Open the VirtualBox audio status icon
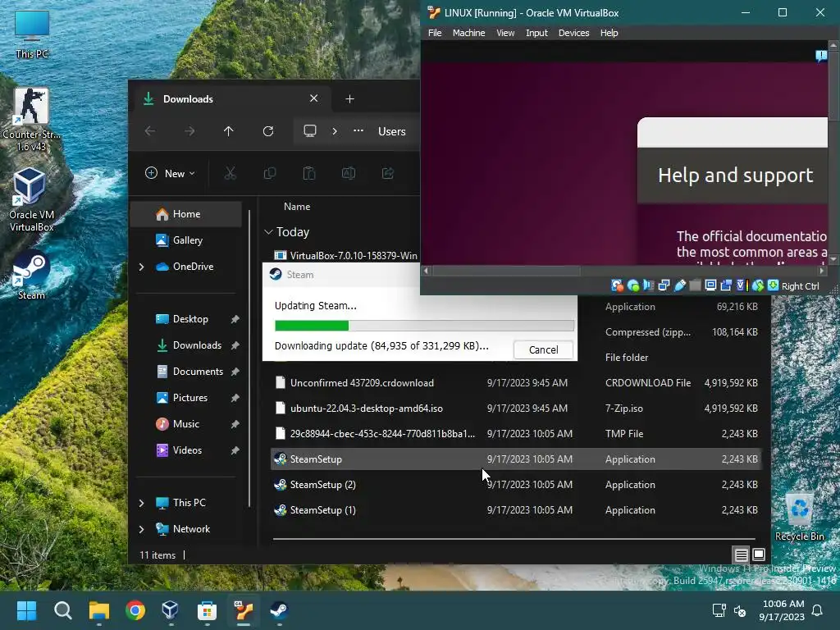Image resolution: width=840 pixels, height=630 pixels. (649, 285)
